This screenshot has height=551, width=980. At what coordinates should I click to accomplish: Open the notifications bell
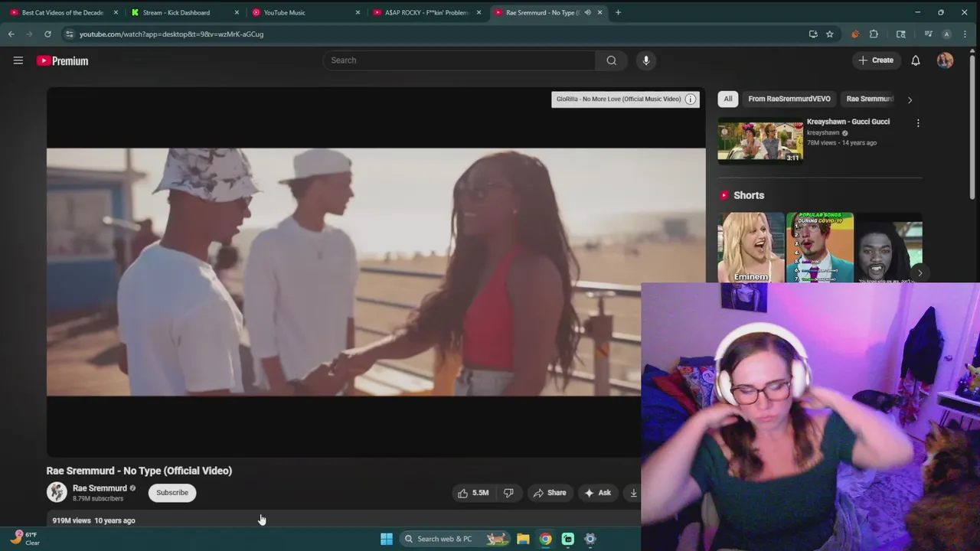916,60
